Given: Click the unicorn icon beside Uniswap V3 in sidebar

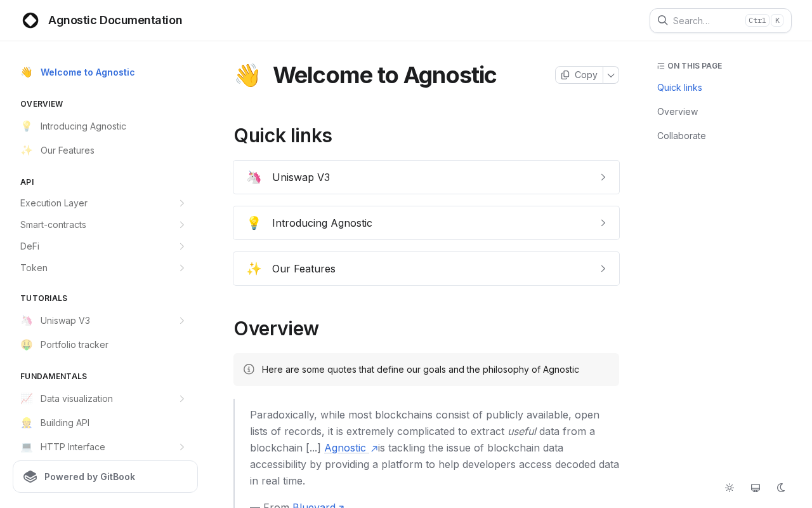Looking at the screenshot, I should click(x=27, y=321).
